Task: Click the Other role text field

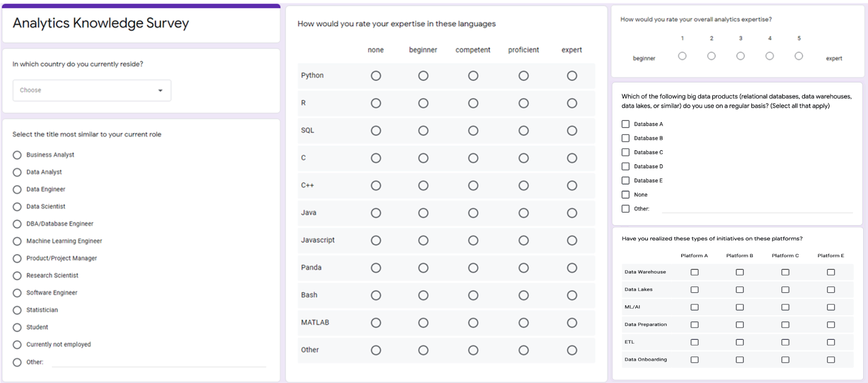Action: (x=158, y=362)
